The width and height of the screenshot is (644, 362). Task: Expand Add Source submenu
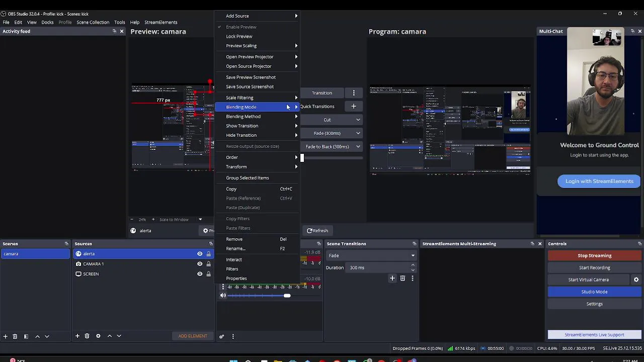pos(257,16)
